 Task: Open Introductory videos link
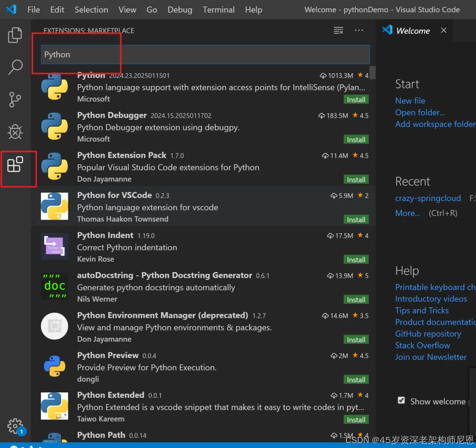pyautogui.click(x=431, y=299)
